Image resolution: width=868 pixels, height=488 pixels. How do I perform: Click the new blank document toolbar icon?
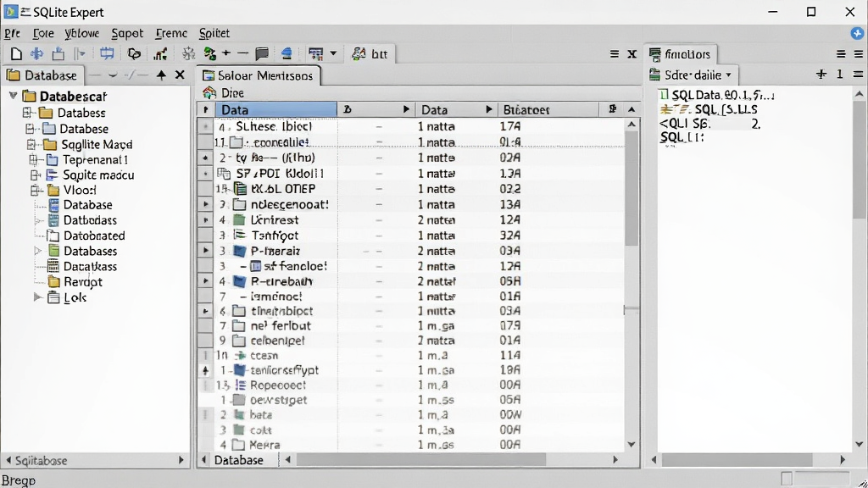pos(17,53)
